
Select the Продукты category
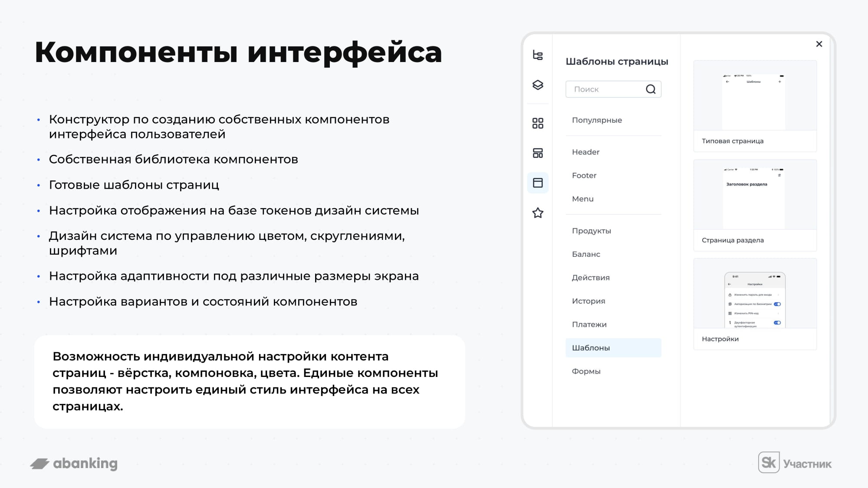(x=591, y=231)
